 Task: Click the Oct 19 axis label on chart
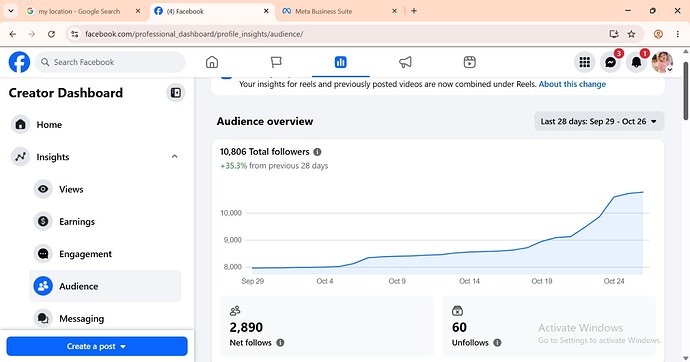pyautogui.click(x=542, y=281)
